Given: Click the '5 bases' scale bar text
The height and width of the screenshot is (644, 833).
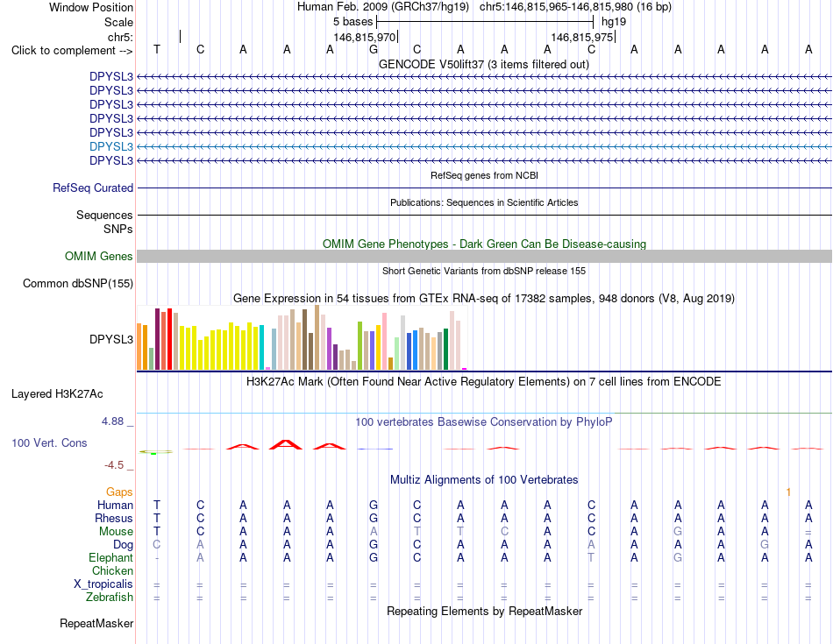Looking at the screenshot, I should coord(352,22).
